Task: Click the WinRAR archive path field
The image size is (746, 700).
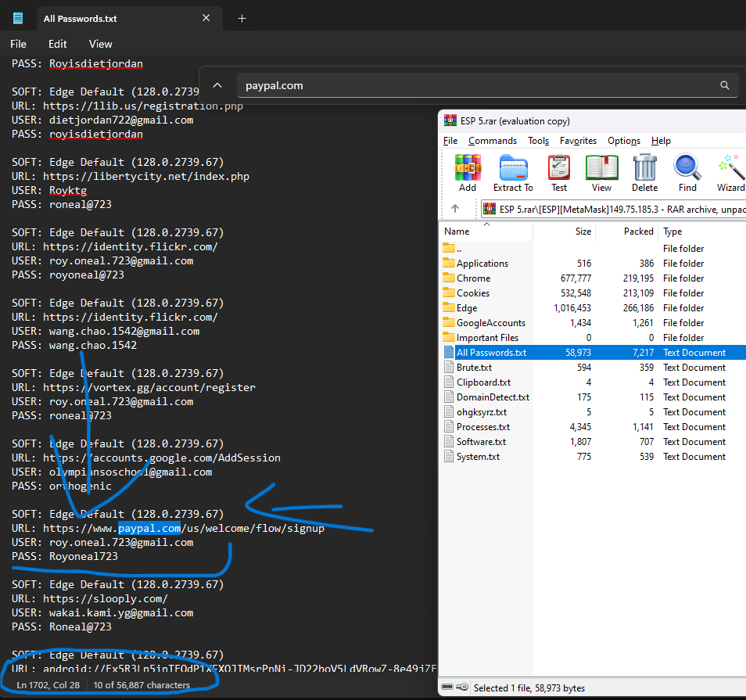Action: [x=614, y=209]
